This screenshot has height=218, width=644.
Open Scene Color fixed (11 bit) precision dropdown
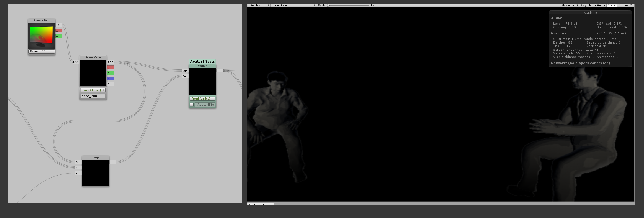point(93,90)
